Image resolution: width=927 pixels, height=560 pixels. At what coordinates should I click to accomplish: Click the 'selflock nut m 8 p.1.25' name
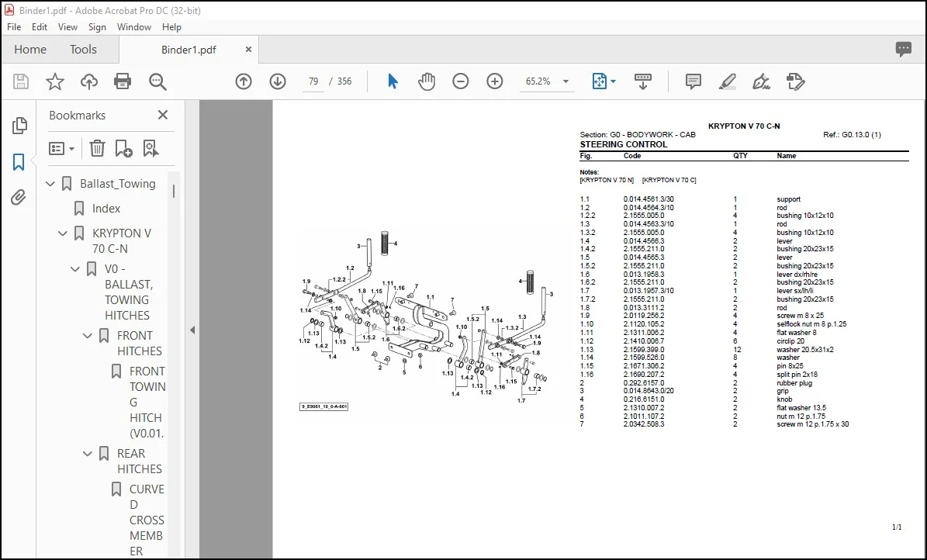811,324
